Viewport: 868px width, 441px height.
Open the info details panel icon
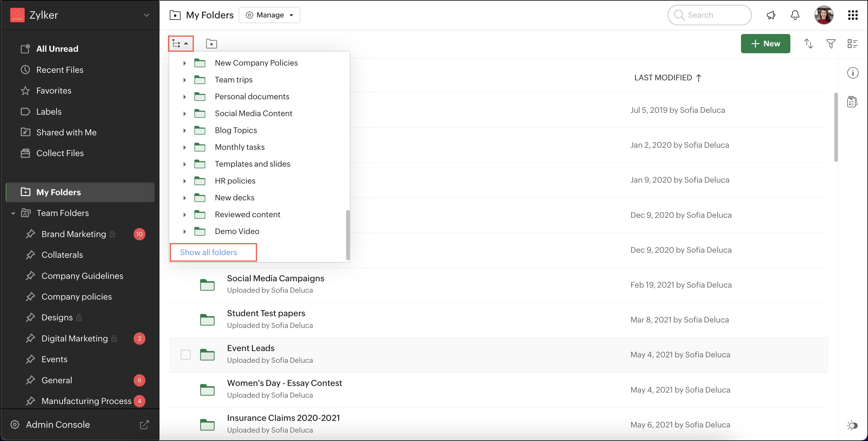tap(852, 73)
